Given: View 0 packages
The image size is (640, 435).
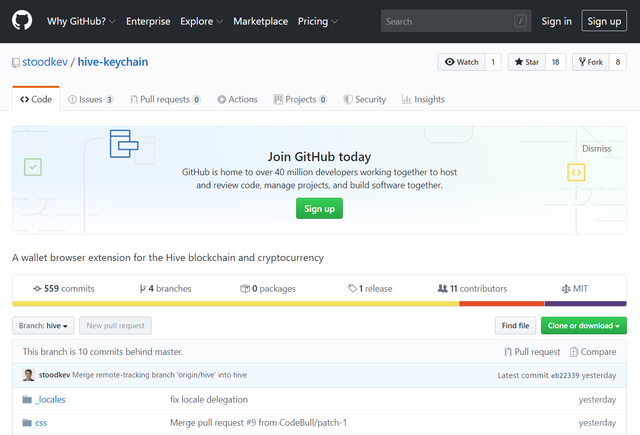Looking at the screenshot, I should tap(268, 289).
